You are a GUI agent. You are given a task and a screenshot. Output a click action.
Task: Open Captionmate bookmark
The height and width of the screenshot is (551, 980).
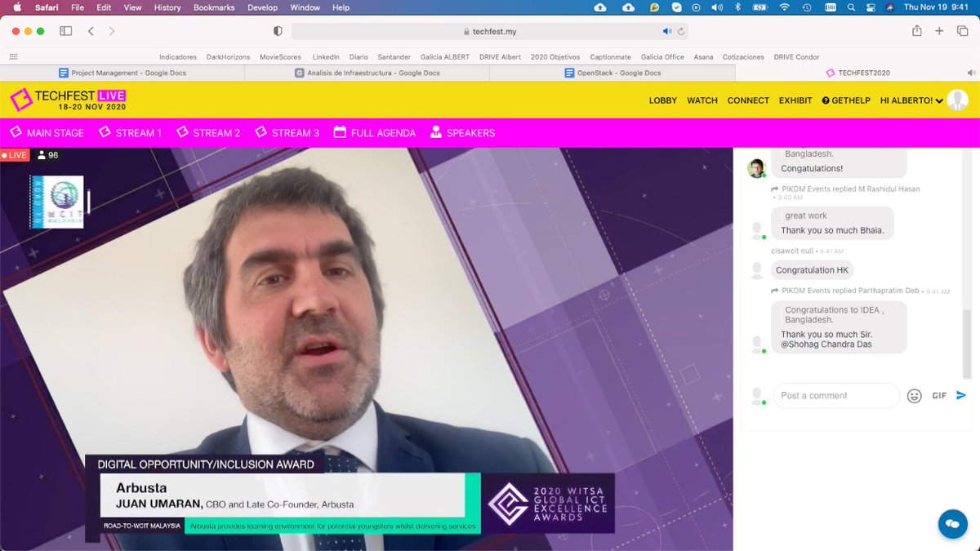pyautogui.click(x=610, y=57)
